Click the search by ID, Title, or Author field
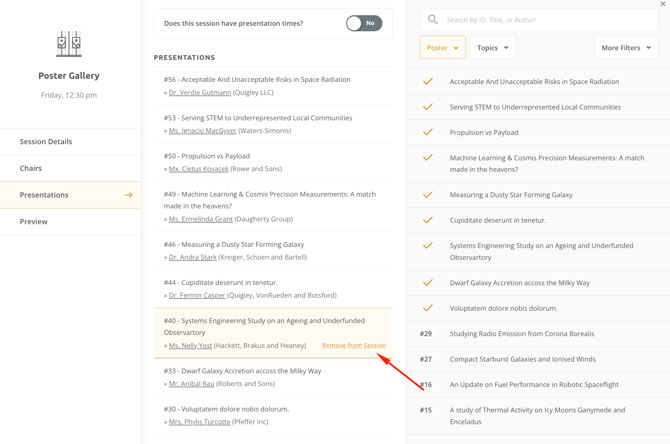670x444 pixels. pyautogui.click(x=545, y=19)
